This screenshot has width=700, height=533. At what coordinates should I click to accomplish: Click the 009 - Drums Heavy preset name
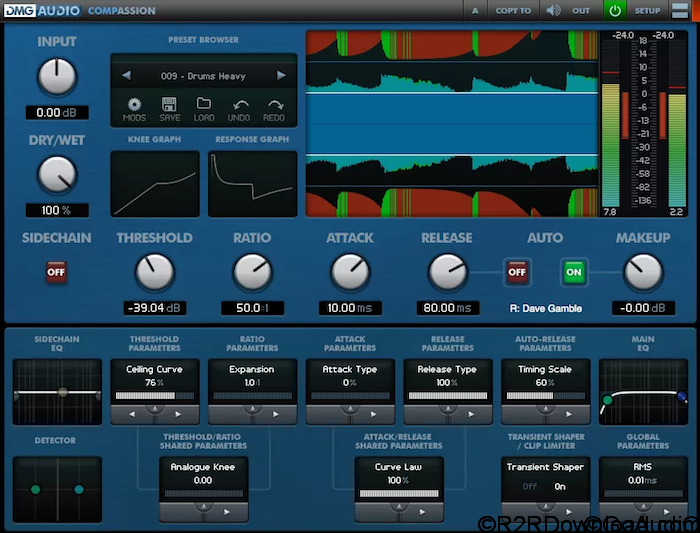pyautogui.click(x=203, y=76)
